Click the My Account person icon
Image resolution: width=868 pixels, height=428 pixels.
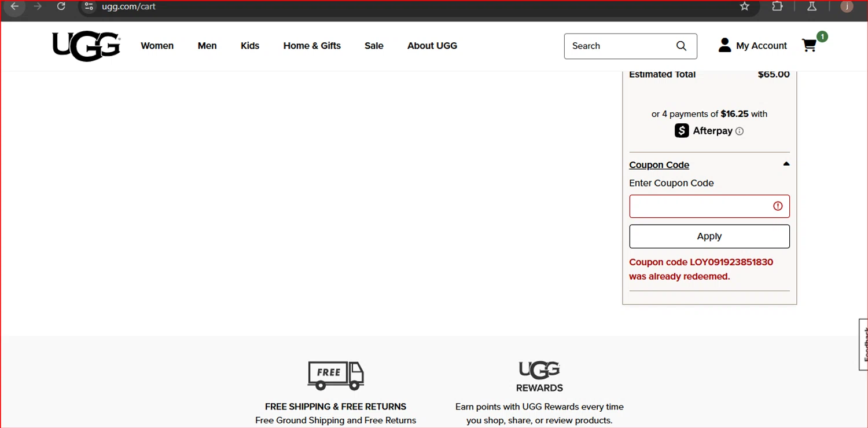pyautogui.click(x=724, y=45)
